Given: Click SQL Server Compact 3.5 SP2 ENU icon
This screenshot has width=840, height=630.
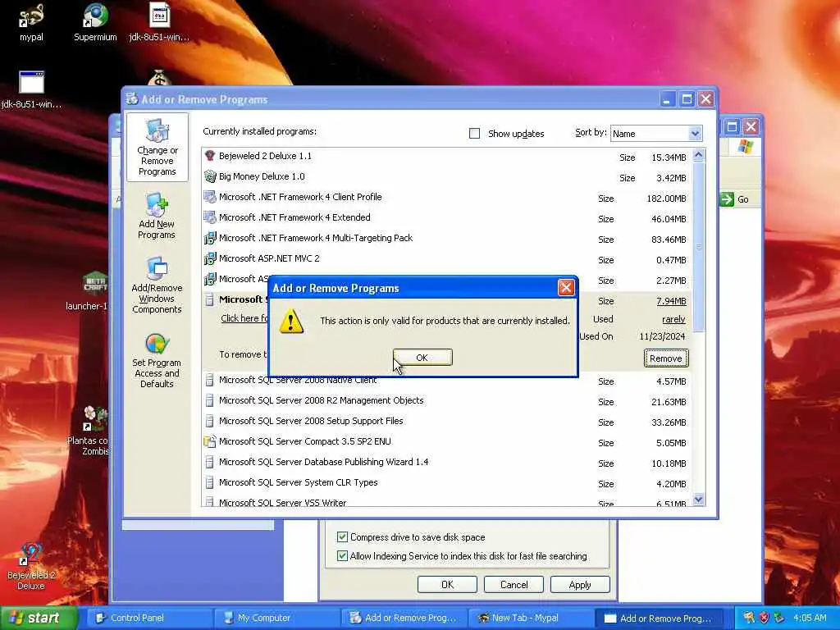Looking at the screenshot, I should tap(210, 441).
